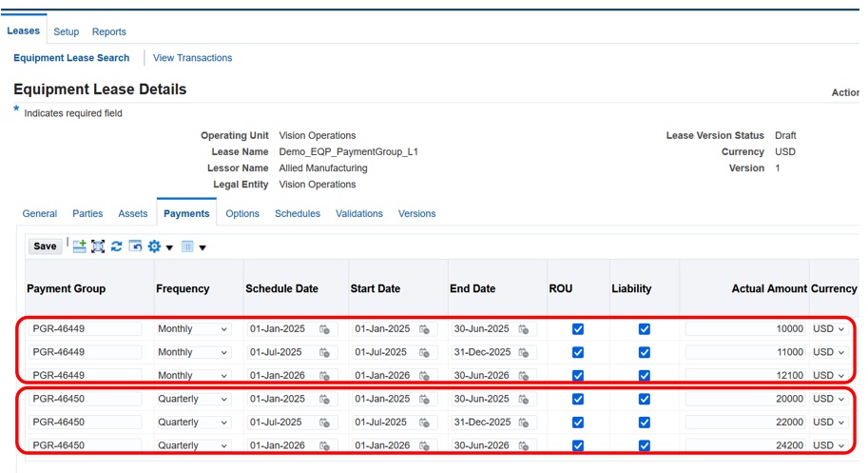Screen dimensions: 868x473
Task: Expand the arrow next to the gear icon
Action: click(x=169, y=247)
